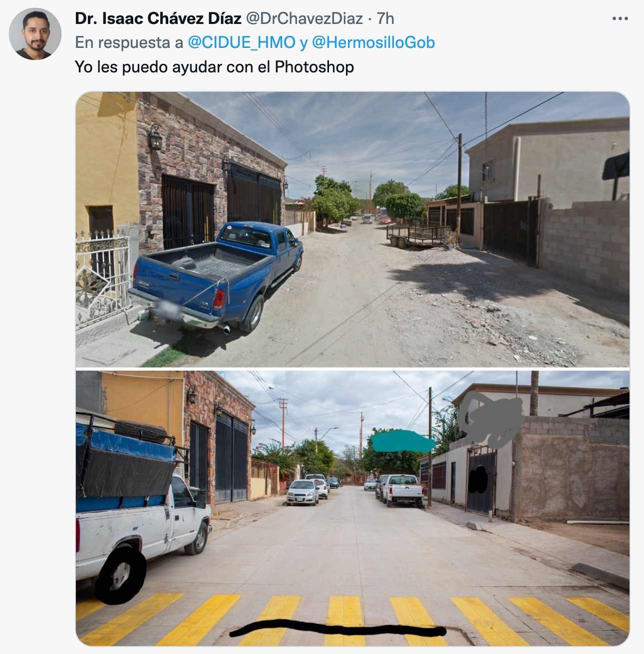
Task: Open the three-dot more options menu
Action: click(x=620, y=19)
